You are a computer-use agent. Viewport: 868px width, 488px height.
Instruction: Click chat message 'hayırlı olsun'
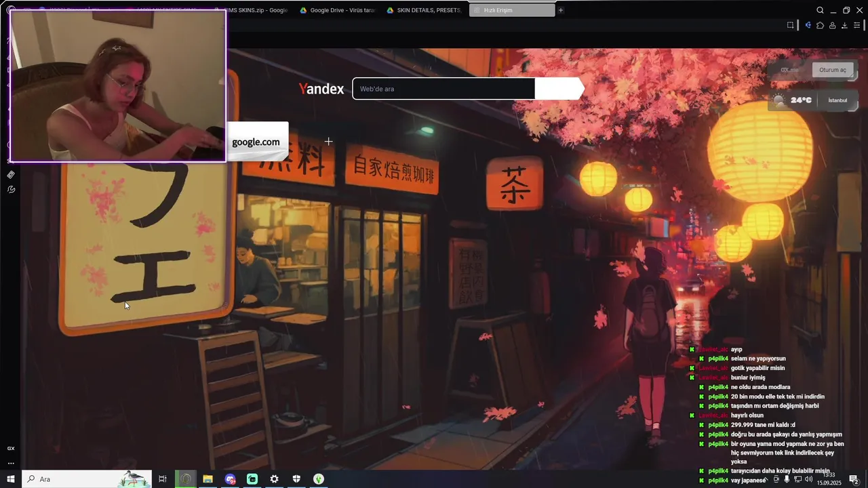[747, 415]
